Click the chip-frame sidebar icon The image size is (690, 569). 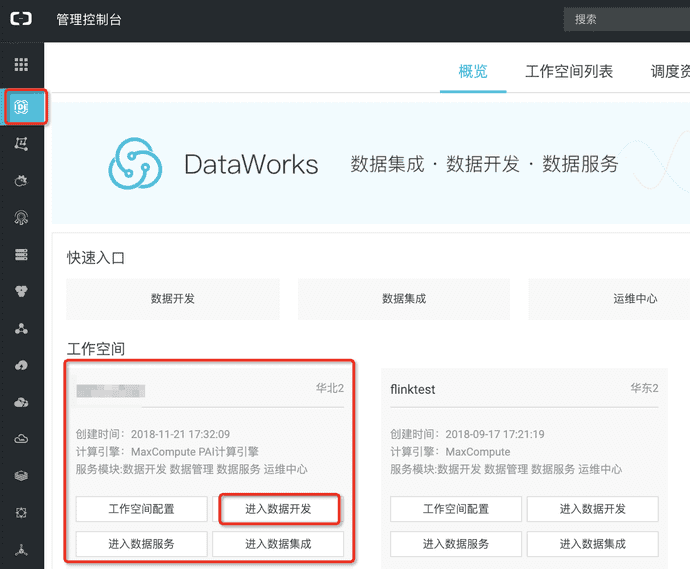tap(21, 513)
